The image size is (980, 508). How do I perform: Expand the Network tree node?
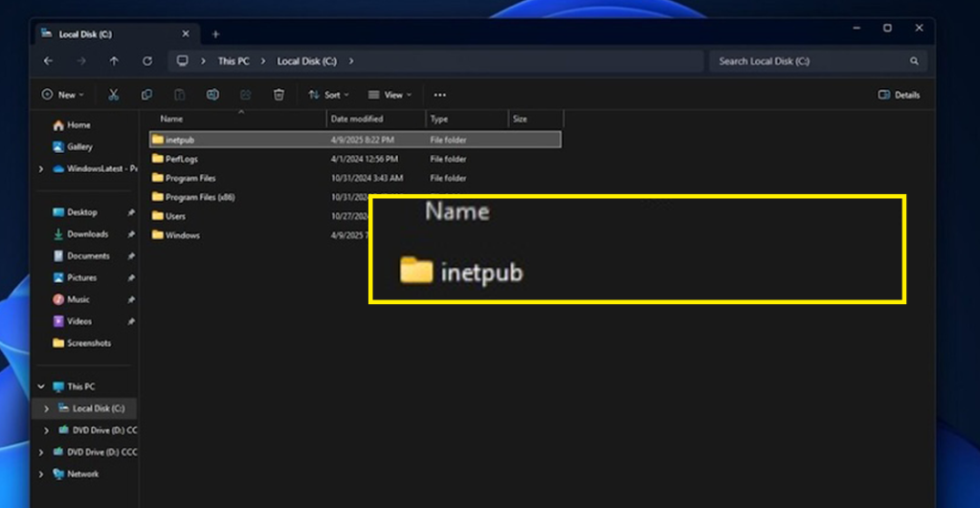pos(40,475)
